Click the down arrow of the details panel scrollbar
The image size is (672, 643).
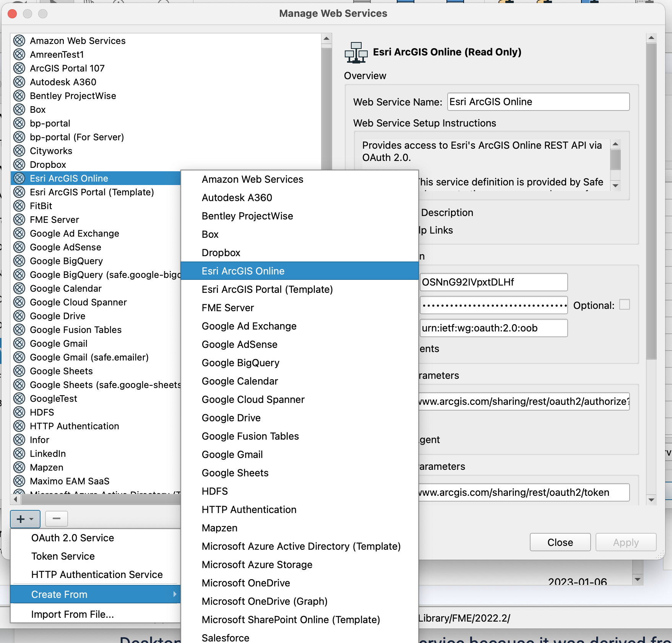pyautogui.click(x=652, y=500)
